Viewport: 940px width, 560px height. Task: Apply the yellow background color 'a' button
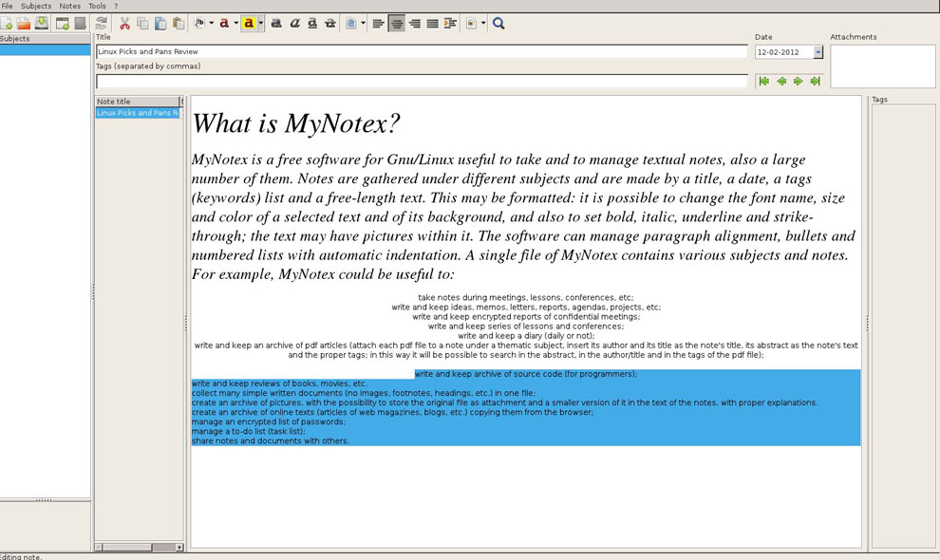click(249, 24)
